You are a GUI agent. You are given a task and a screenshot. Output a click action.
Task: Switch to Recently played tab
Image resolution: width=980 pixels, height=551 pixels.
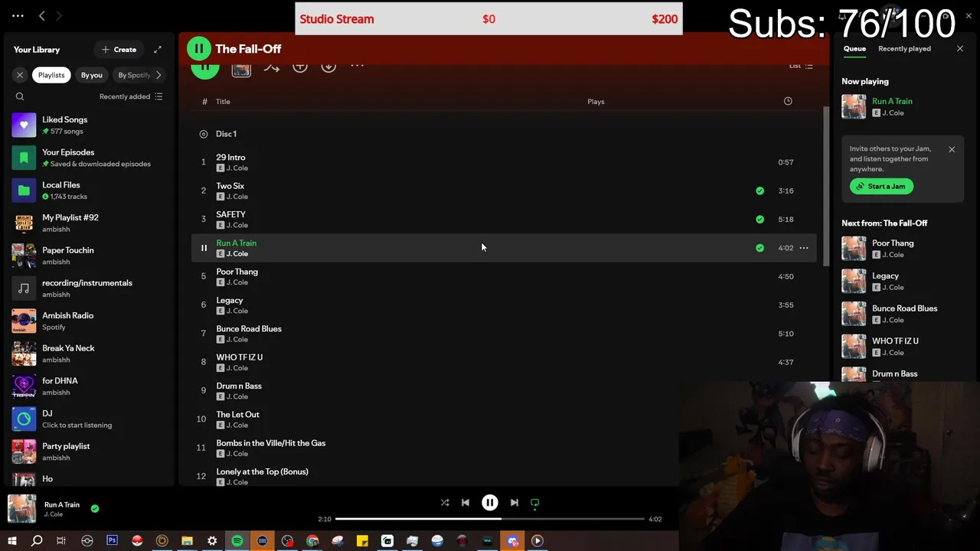click(x=904, y=48)
